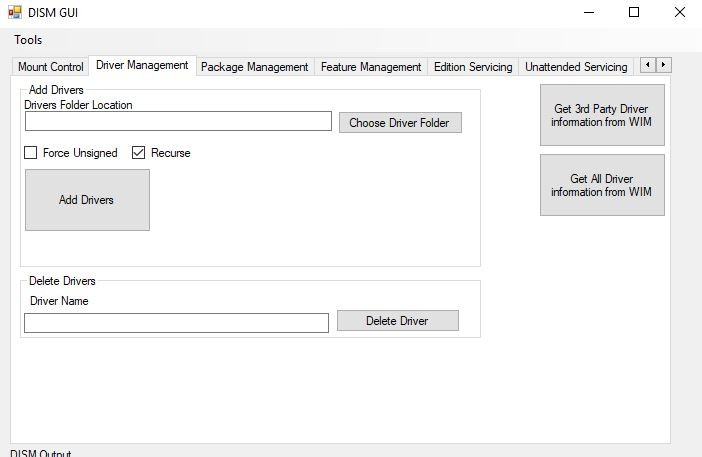The height and width of the screenshot is (457, 702).
Task: Focus the Drivers Folder Location text field
Action: [178, 121]
